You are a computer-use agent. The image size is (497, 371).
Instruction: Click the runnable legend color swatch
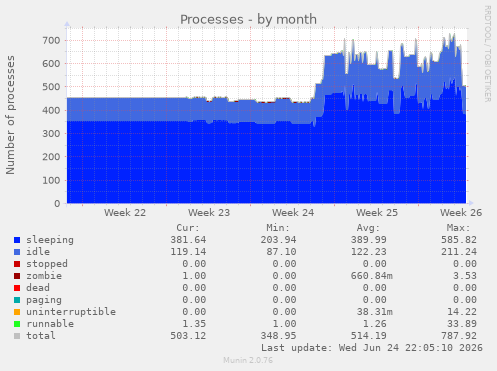[17, 324]
